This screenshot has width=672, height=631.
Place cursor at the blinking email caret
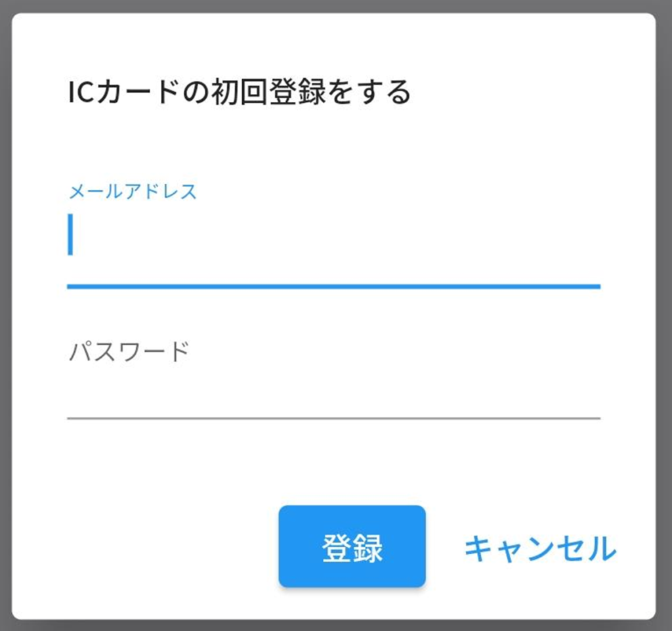point(70,234)
